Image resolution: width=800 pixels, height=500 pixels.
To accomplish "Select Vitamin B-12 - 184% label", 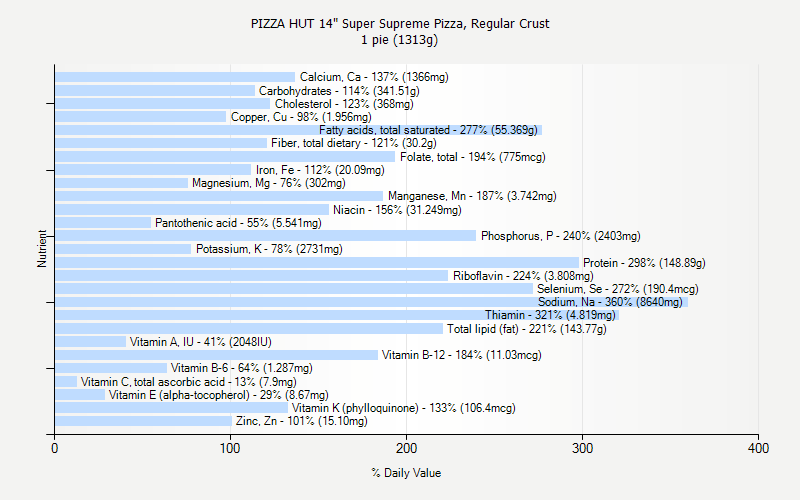I will pyautogui.click(x=461, y=355).
